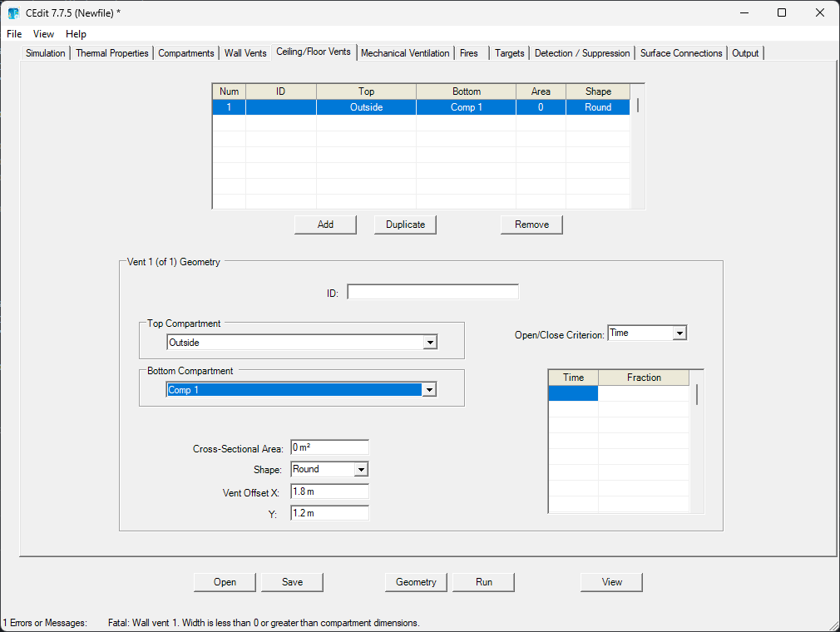Run the simulation with the Run button
The height and width of the screenshot is (632, 840).
click(483, 582)
